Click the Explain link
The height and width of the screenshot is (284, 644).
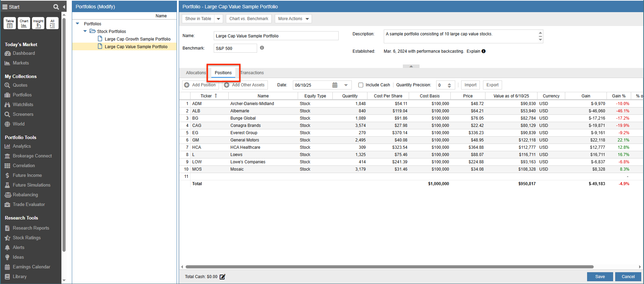click(473, 51)
